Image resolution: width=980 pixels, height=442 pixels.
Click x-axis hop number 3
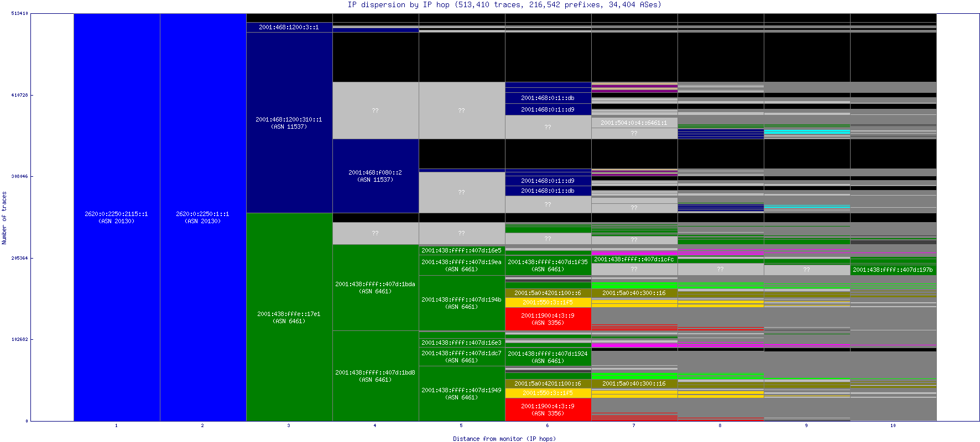click(x=289, y=425)
